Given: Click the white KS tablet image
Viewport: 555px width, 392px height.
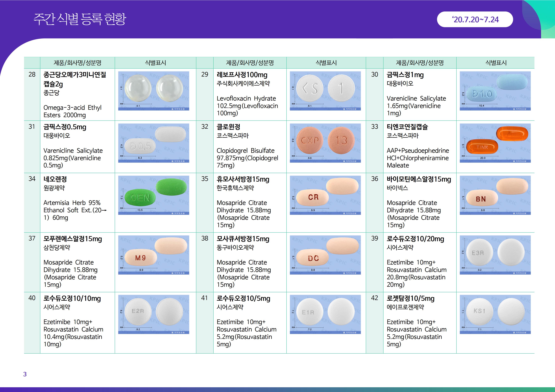Looking at the screenshot, I should pos(325,91).
